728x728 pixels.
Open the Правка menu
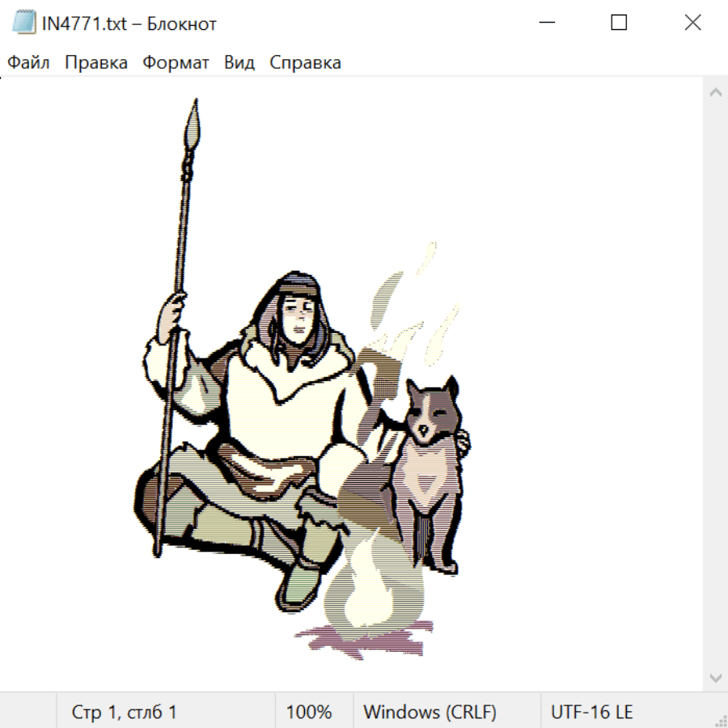pyautogui.click(x=95, y=63)
